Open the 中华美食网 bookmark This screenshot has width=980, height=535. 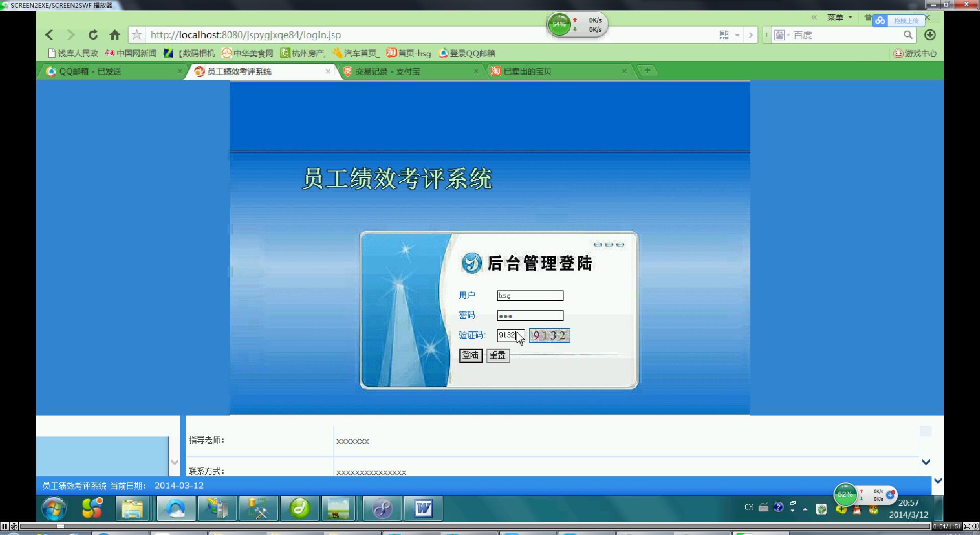pyautogui.click(x=248, y=53)
